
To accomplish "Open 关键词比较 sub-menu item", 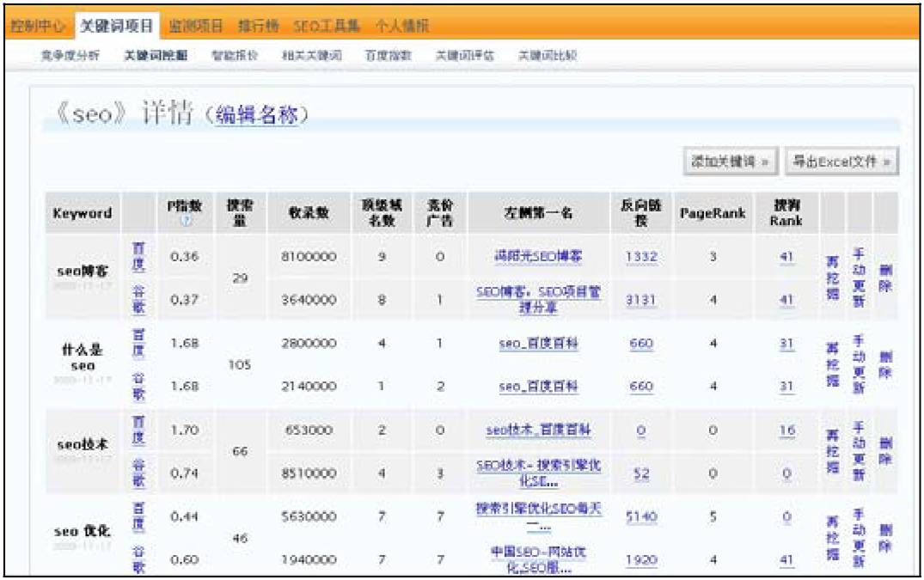I will tap(548, 55).
